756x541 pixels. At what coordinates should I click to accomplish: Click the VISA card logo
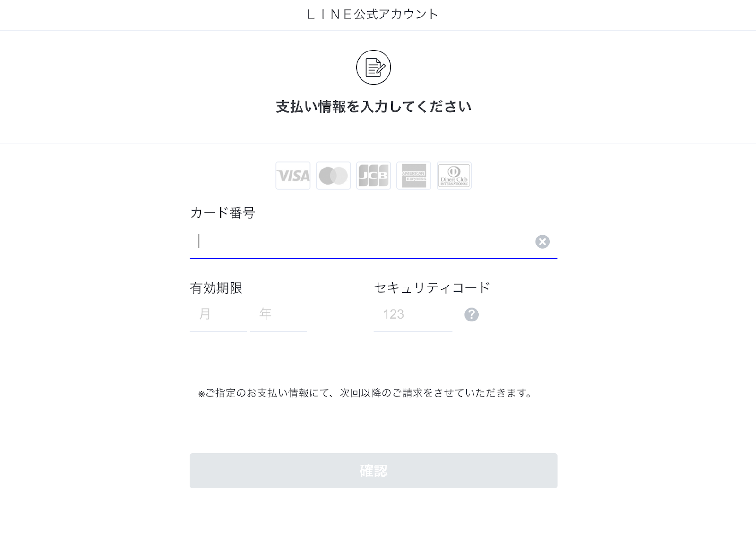click(x=293, y=176)
